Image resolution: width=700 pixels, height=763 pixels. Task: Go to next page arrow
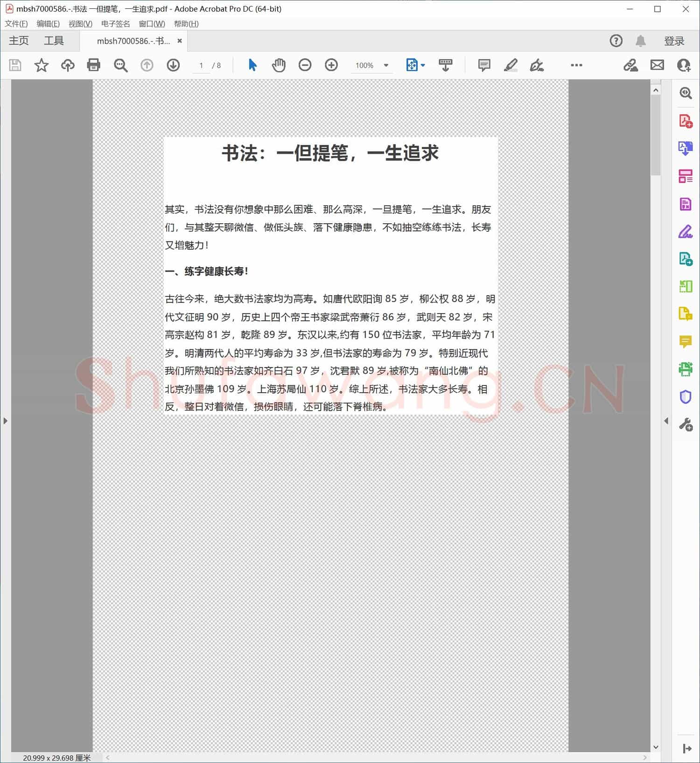click(x=173, y=65)
